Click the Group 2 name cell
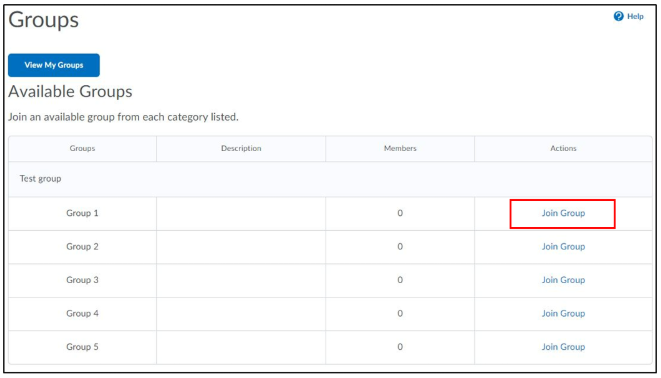 point(82,247)
